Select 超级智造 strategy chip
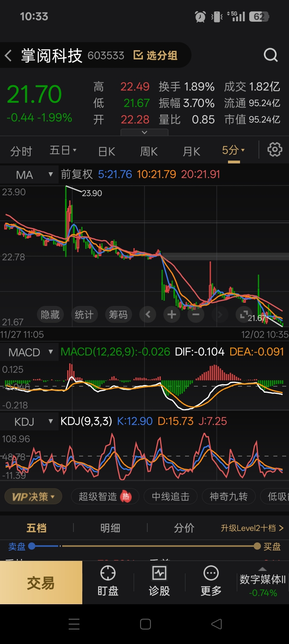 point(105,497)
